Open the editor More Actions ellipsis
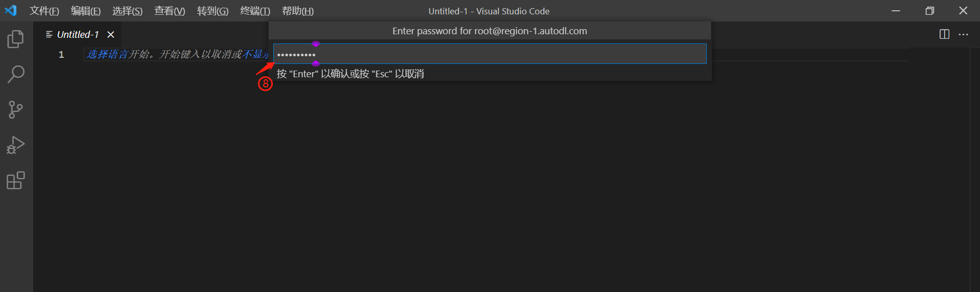The height and width of the screenshot is (292, 980). (964, 34)
